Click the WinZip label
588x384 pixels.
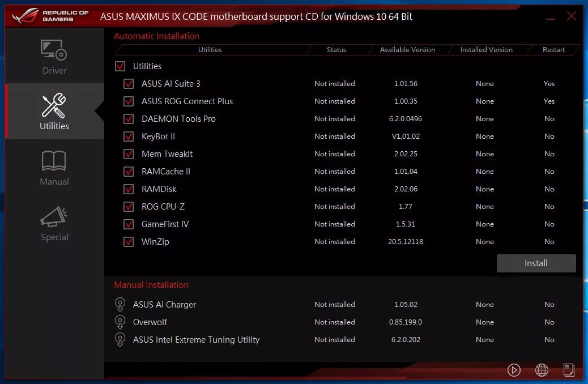[155, 242]
